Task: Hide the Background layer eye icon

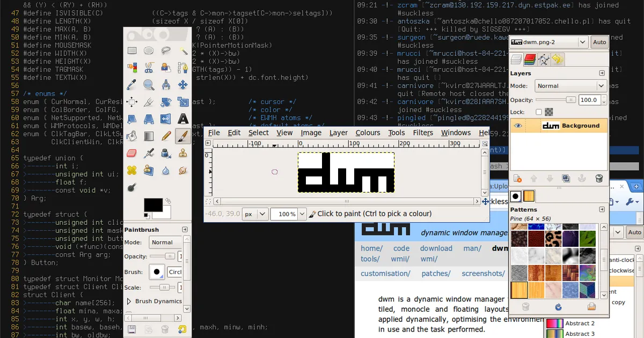Action: point(518,126)
